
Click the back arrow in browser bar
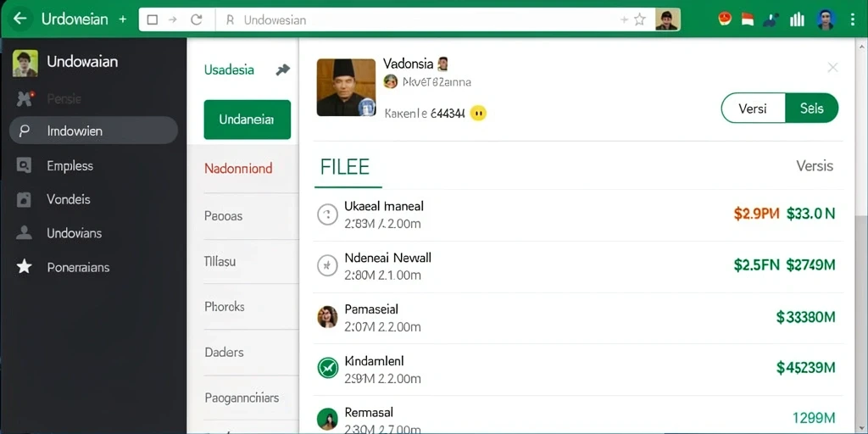tap(20, 19)
